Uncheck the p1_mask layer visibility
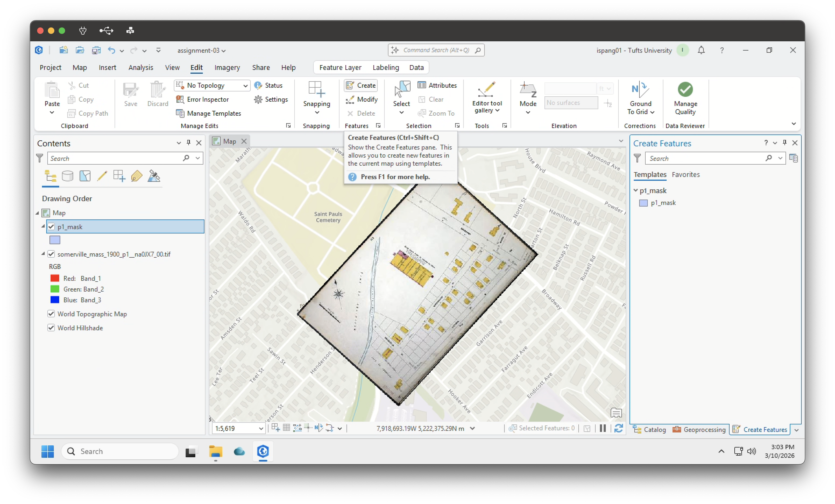 coord(51,227)
